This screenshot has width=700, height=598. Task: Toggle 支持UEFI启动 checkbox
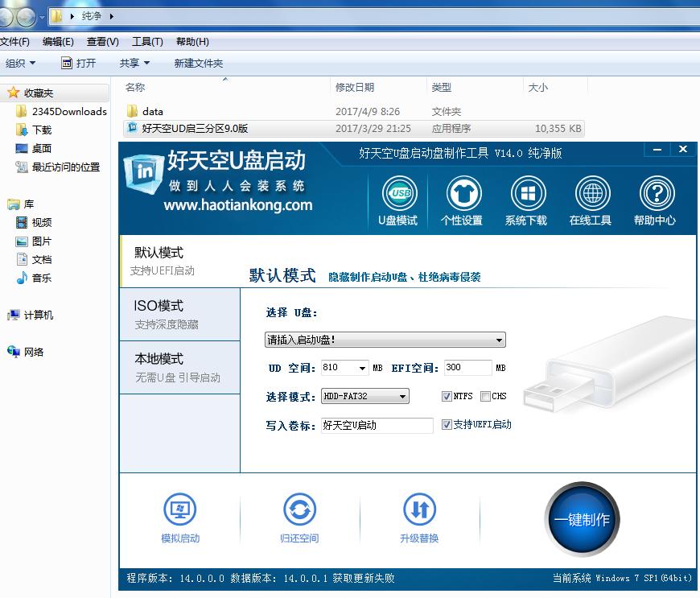point(447,425)
